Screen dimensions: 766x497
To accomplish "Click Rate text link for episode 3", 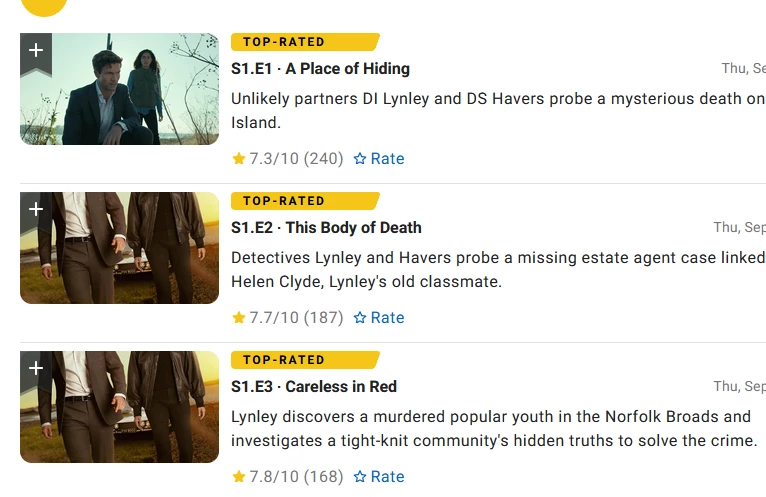I will coord(387,476).
